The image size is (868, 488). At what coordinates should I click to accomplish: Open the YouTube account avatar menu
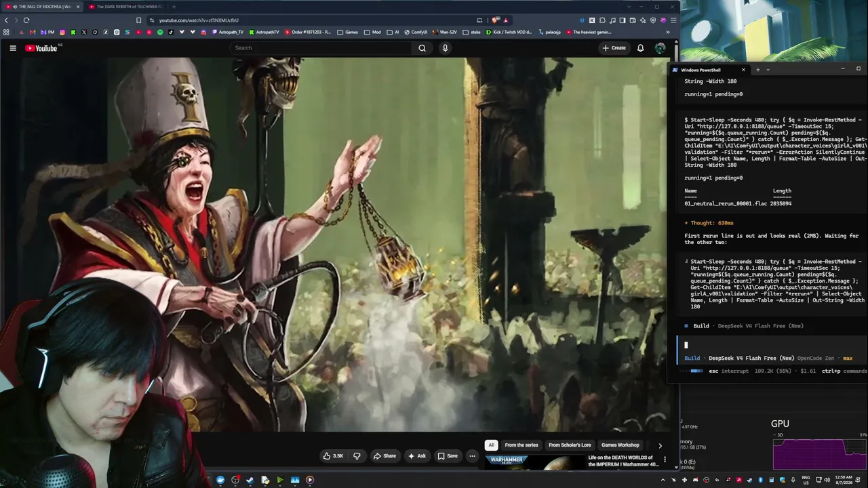[660, 48]
